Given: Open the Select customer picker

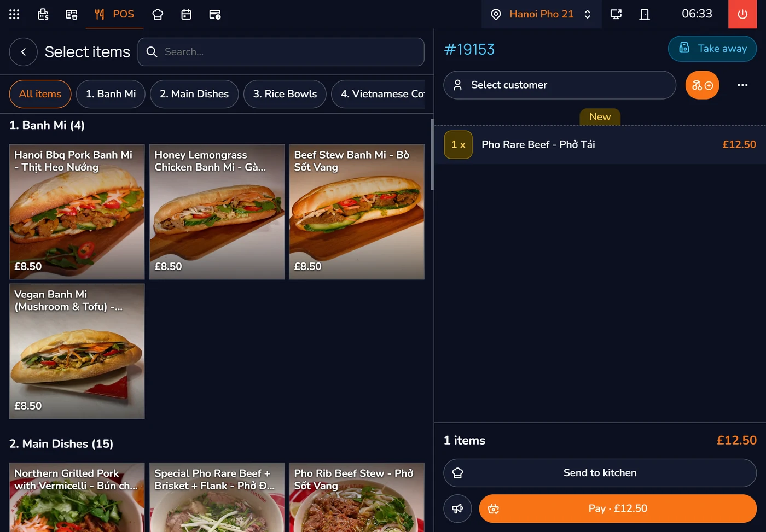Looking at the screenshot, I should tap(560, 85).
